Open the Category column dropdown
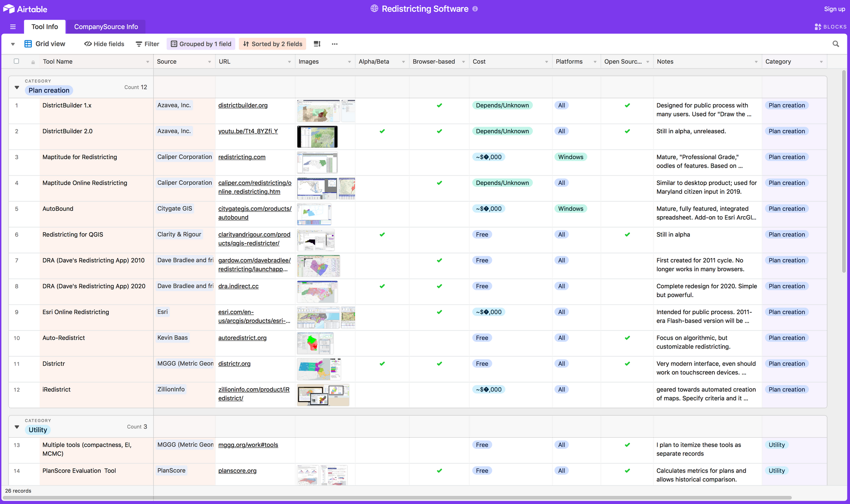850x504 pixels. [821, 62]
